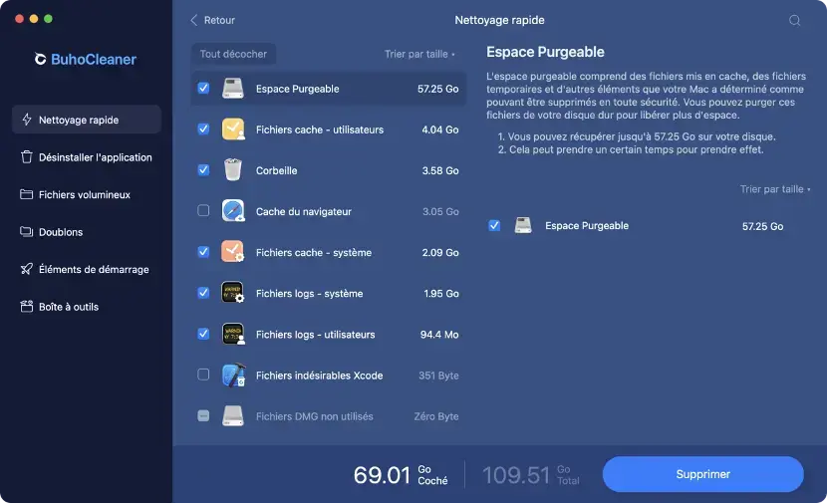Screen dimensions: 827x504
Task: Toggle Fichiers DMG non utilisés checkbox
Action: click(x=203, y=415)
